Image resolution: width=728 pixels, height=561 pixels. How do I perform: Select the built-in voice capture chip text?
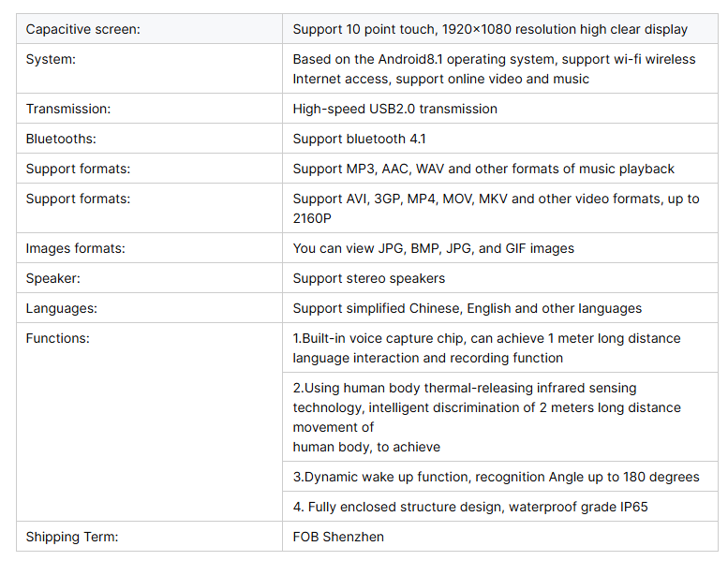pos(486,348)
